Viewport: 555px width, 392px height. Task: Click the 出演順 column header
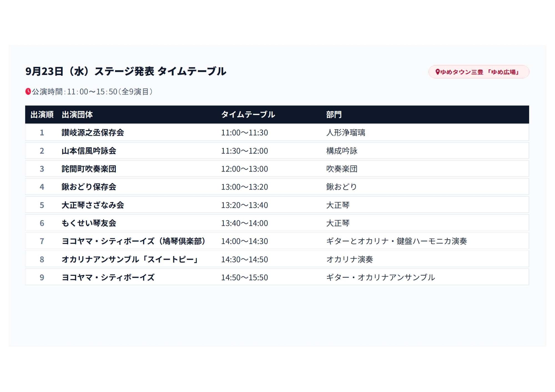[x=42, y=114]
